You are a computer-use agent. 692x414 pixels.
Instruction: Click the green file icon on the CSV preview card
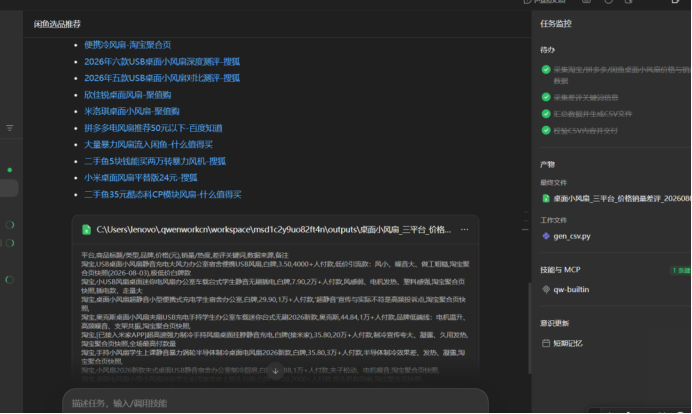pos(86,230)
